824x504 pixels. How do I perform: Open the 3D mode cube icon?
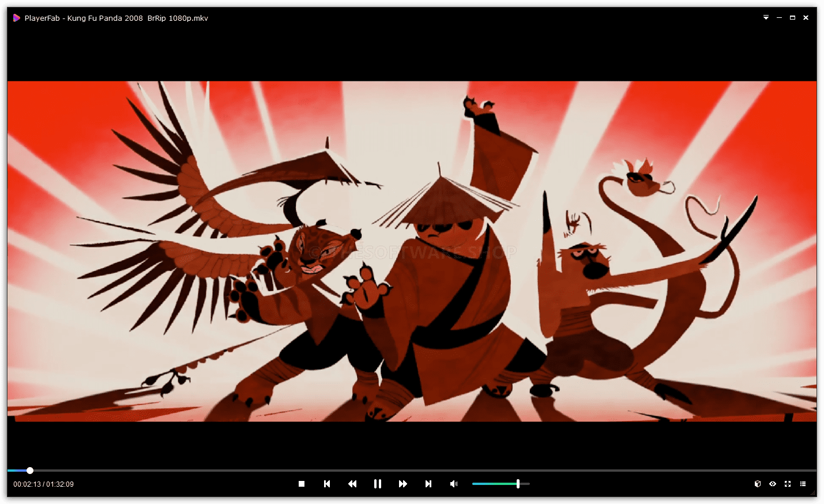[x=758, y=484]
